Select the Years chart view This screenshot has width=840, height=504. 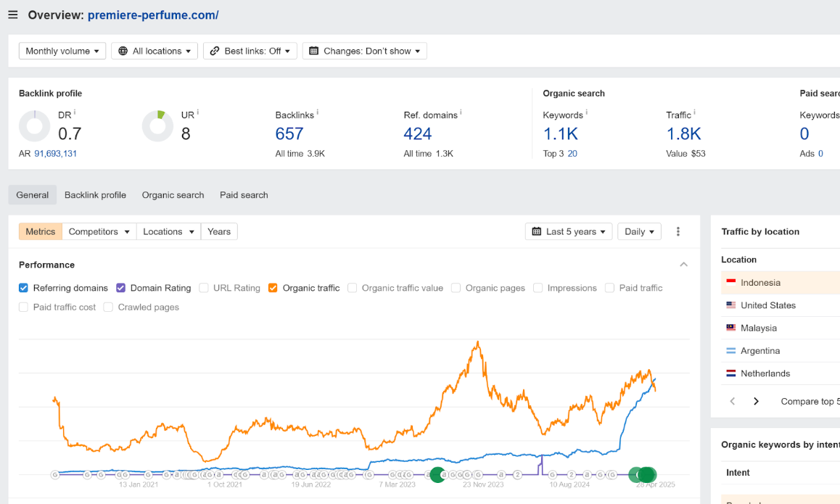pos(219,231)
